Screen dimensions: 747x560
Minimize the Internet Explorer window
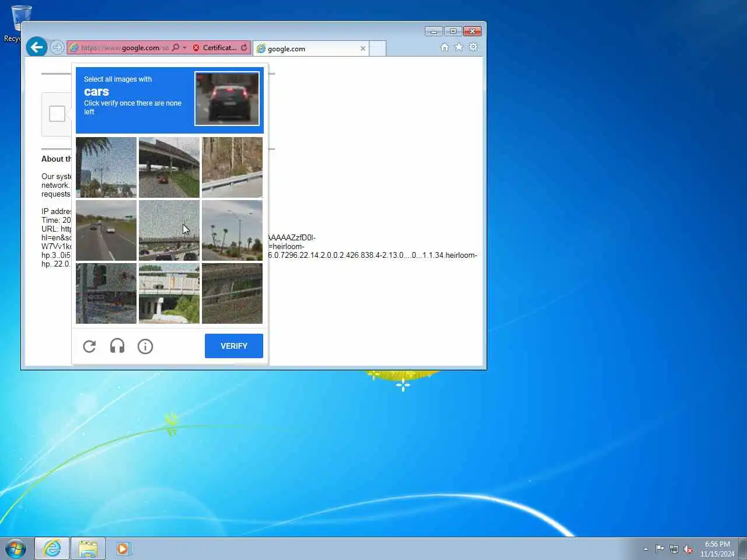point(434,31)
